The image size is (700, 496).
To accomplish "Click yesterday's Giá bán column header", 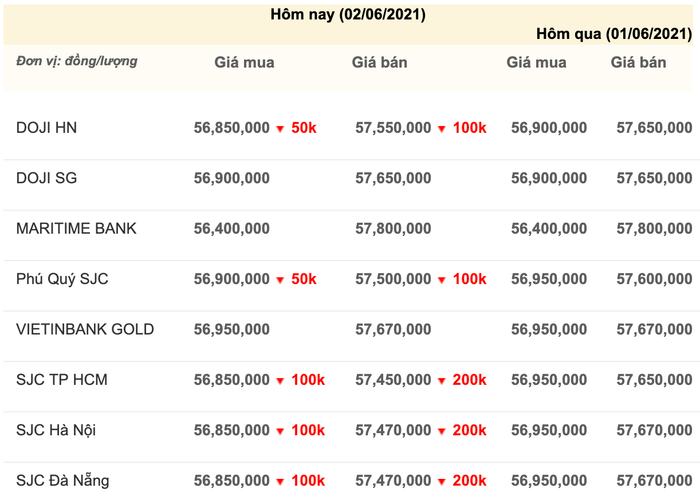I will (x=638, y=62).
